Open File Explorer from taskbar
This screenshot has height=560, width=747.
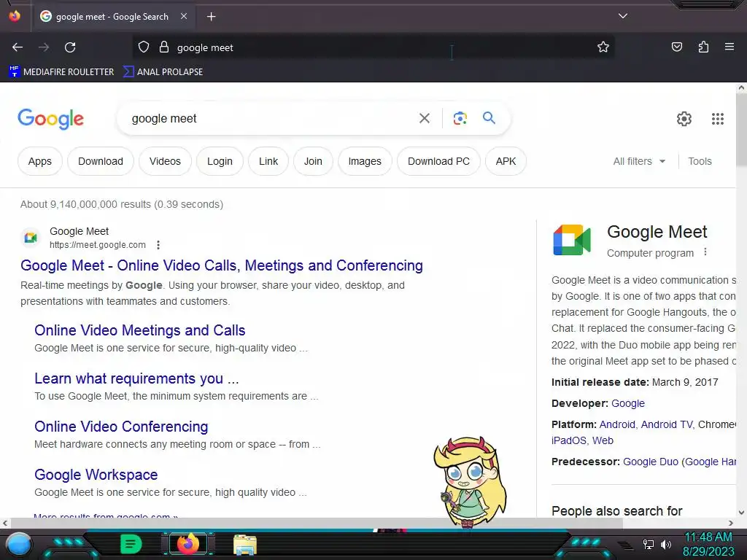pyautogui.click(x=245, y=545)
